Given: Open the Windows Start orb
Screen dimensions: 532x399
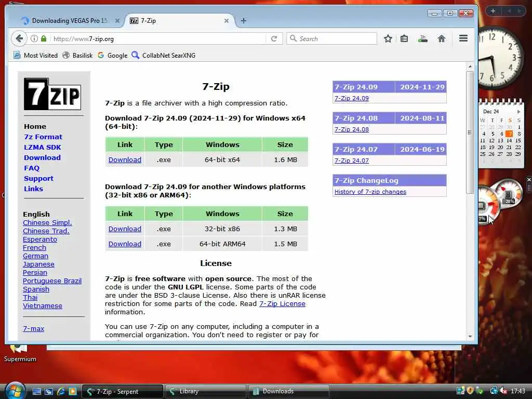Looking at the screenshot, I should [15, 391].
